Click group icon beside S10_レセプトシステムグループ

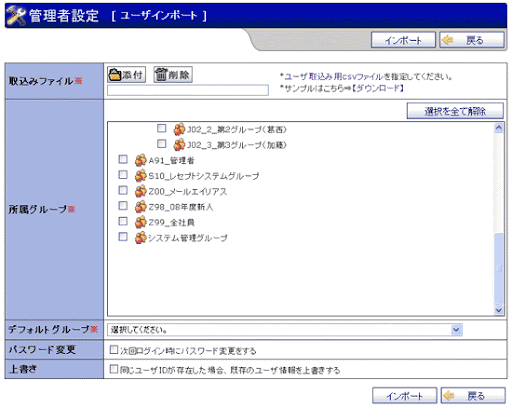click(x=141, y=175)
